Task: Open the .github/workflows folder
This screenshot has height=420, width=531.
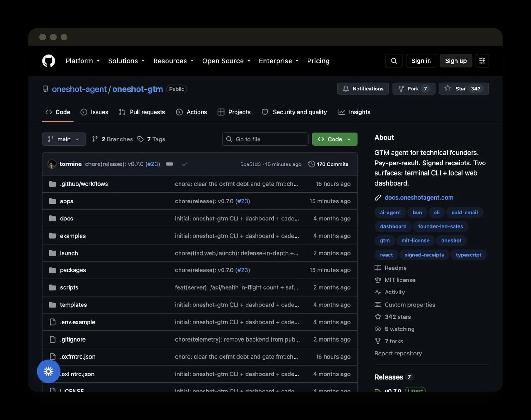Action: coord(84,184)
